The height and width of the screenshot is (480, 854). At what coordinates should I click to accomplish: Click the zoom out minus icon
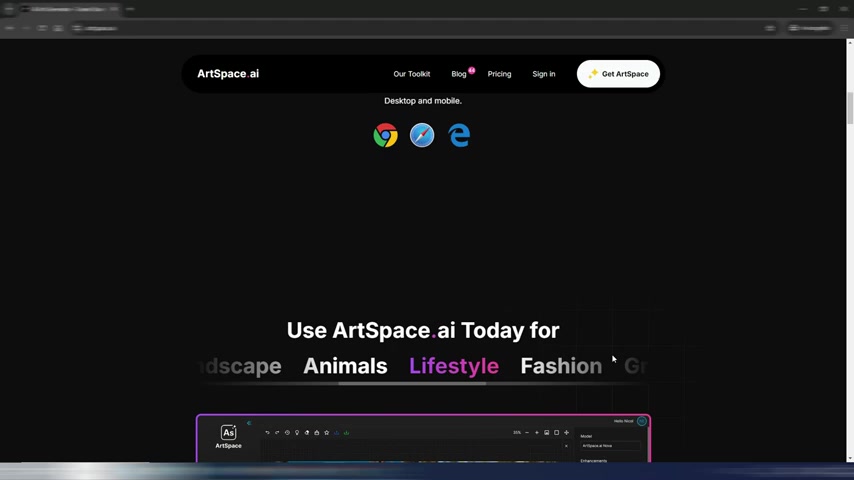click(527, 433)
